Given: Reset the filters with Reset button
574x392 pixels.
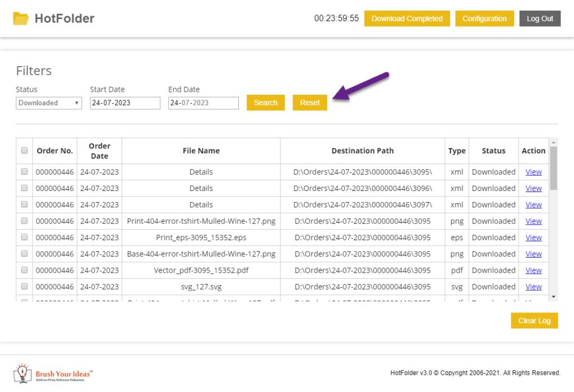Looking at the screenshot, I should tap(309, 102).
